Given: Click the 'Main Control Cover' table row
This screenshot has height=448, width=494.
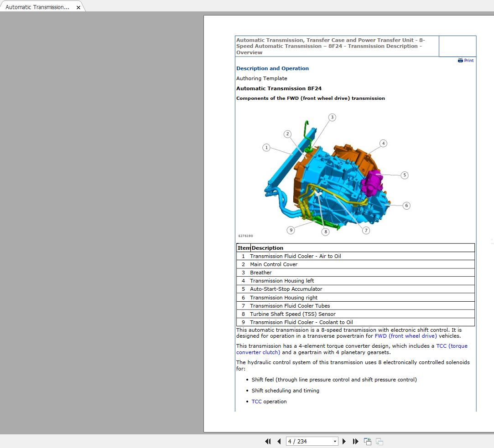Looking at the screenshot, I should click(x=355, y=264).
